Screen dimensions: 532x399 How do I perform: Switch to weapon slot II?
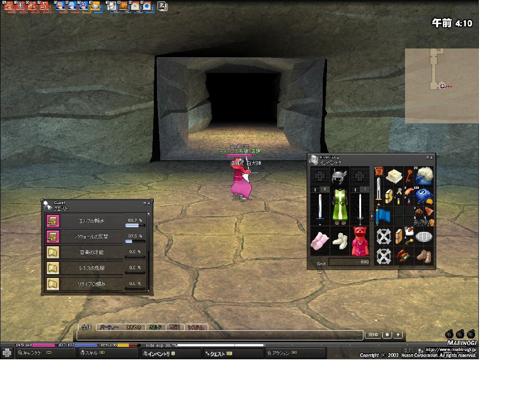tap(325, 189)
